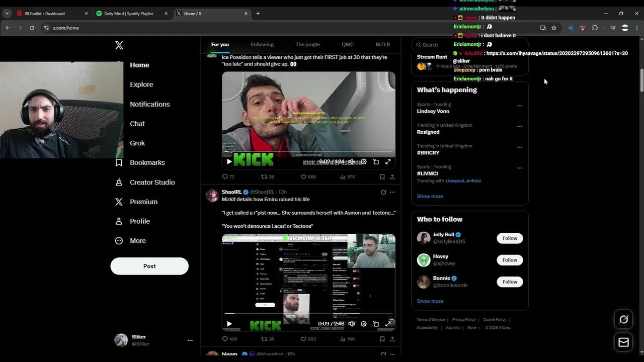
Task: Like the Mizkif post (893)
Action: point(308,339)
